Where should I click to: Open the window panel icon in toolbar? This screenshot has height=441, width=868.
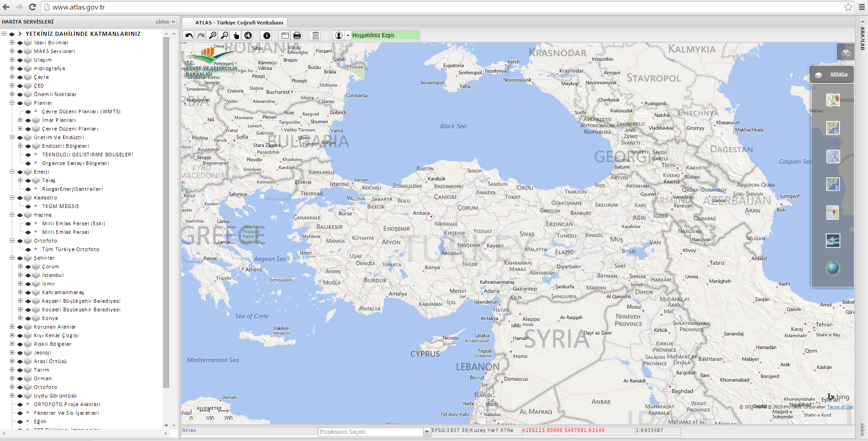coord(285,35)
